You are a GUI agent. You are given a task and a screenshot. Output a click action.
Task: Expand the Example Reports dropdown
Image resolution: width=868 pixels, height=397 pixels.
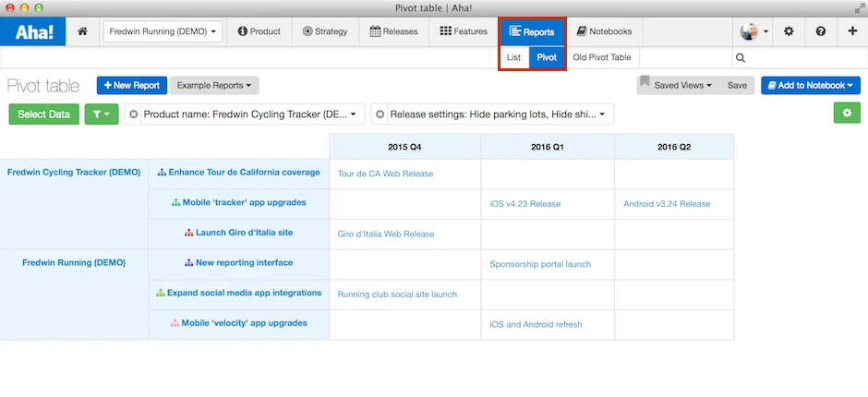[214, 85]
